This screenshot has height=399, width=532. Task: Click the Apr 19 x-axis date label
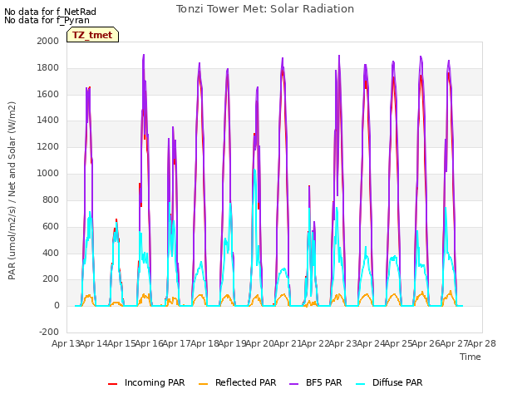(x=232, y=343)
